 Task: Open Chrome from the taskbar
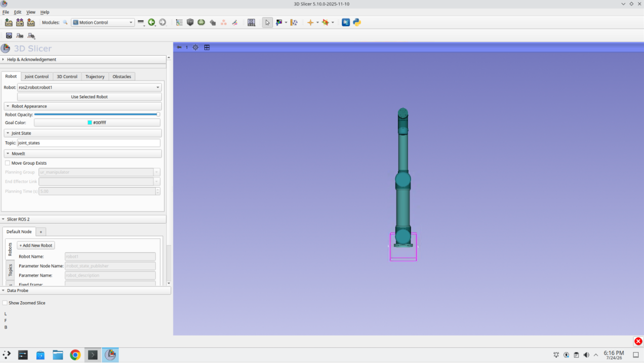pyautogui.click(x=75, y=355)
